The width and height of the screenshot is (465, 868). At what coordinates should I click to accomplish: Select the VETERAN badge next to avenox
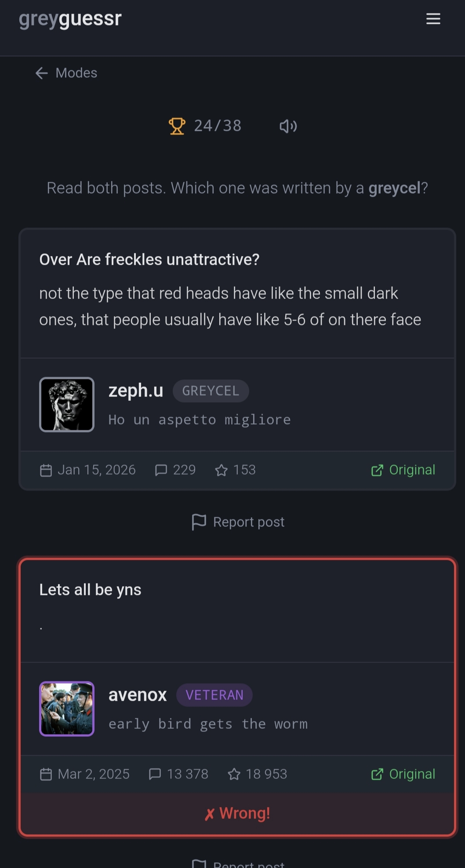(214, 695)
